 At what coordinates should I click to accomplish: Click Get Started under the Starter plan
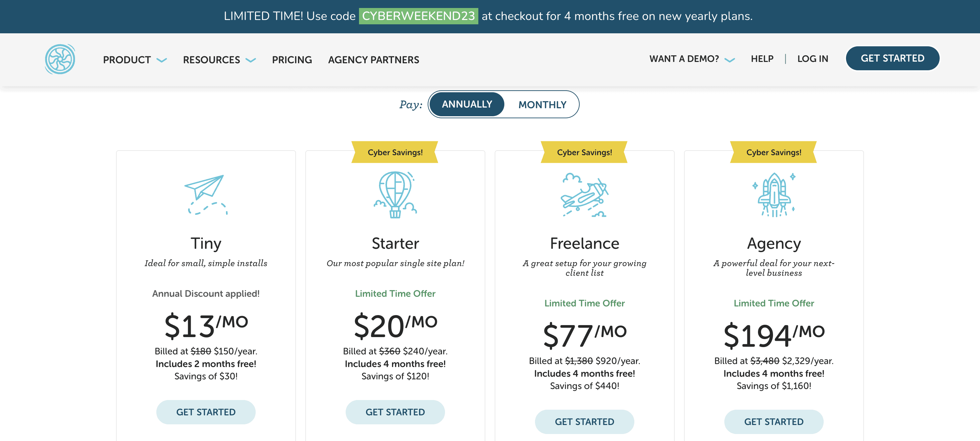tap(395, 412)
